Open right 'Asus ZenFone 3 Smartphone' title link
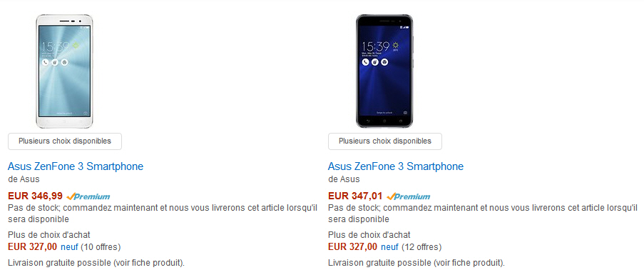Image resolution: width=644 pixels, height=275 pixels. 396,166
